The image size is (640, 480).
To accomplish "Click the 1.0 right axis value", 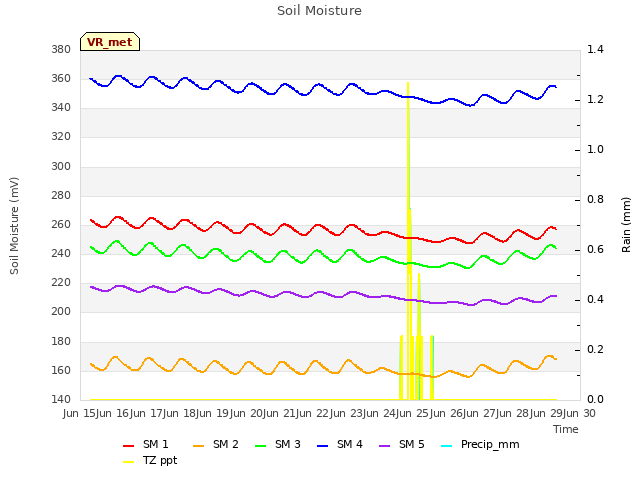I will pos(595,149).
